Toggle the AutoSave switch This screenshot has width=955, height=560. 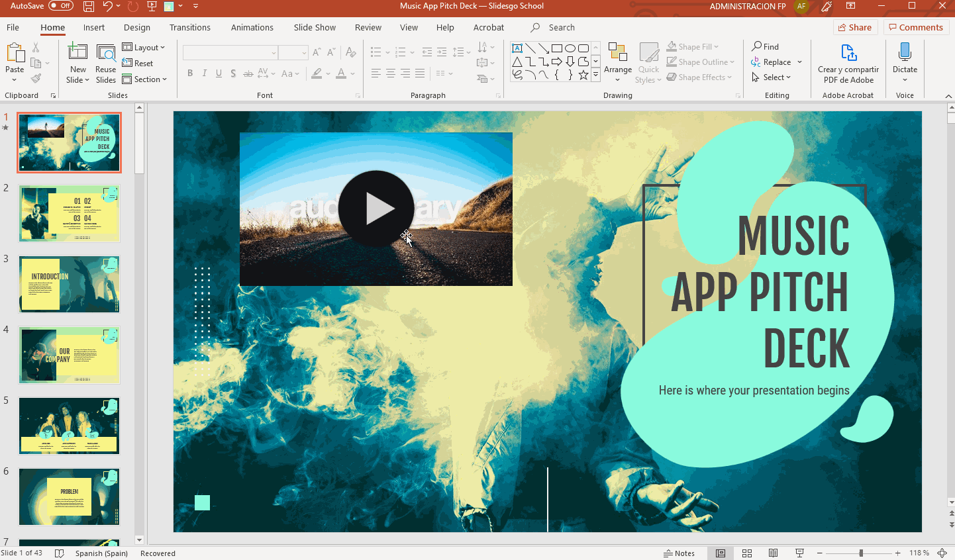[x=61, y=6]
